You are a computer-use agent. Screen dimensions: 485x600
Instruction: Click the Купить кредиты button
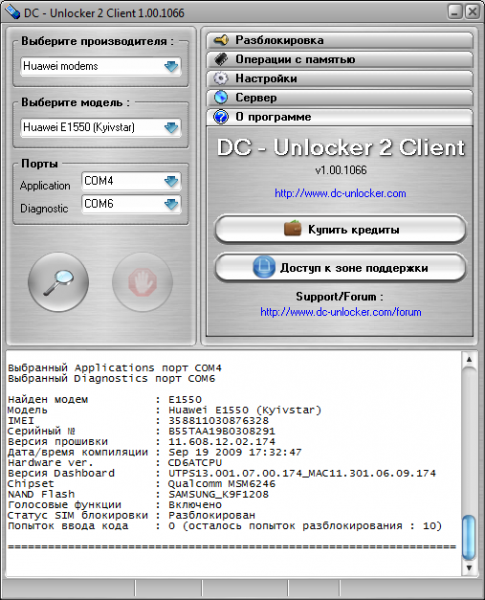340,229
